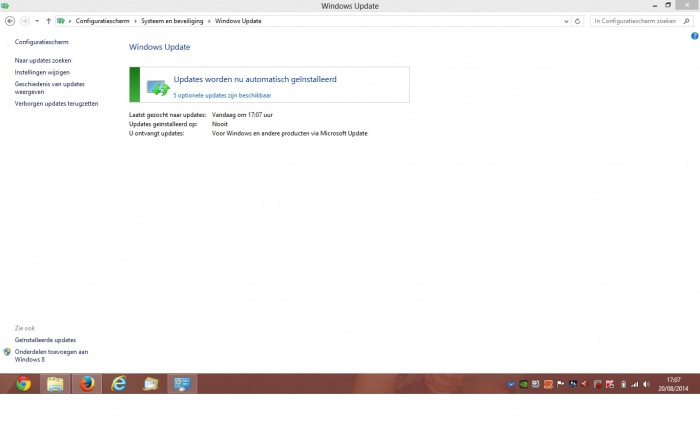Open the volume speaker tray icon

(646, 384)
